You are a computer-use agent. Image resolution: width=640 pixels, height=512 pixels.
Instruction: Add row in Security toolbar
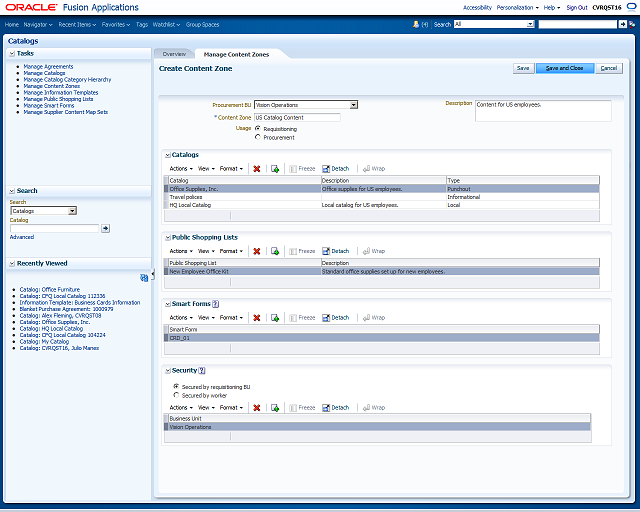coord(275,407)
